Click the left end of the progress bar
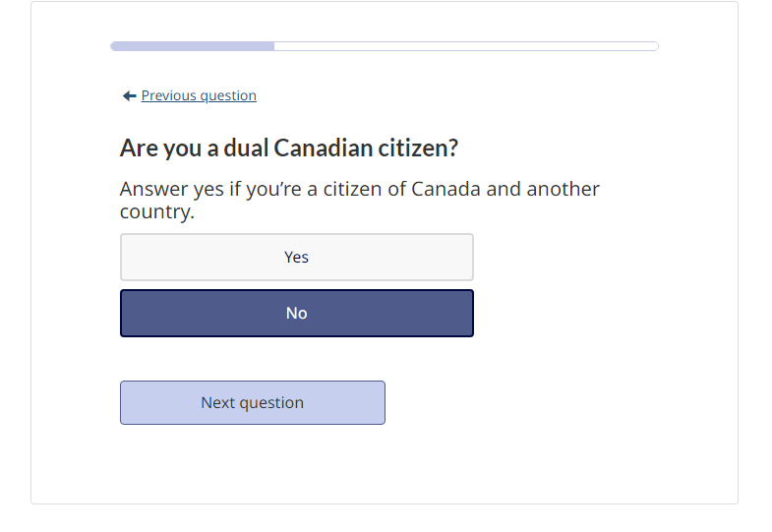 click(x=116, y=46)
